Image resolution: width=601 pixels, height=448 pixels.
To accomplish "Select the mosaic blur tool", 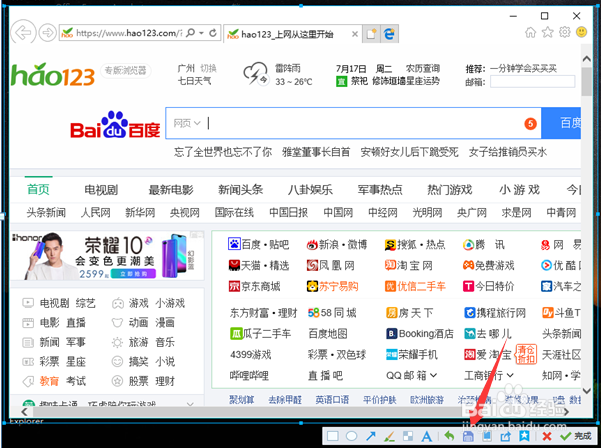I will click(408, 436).
